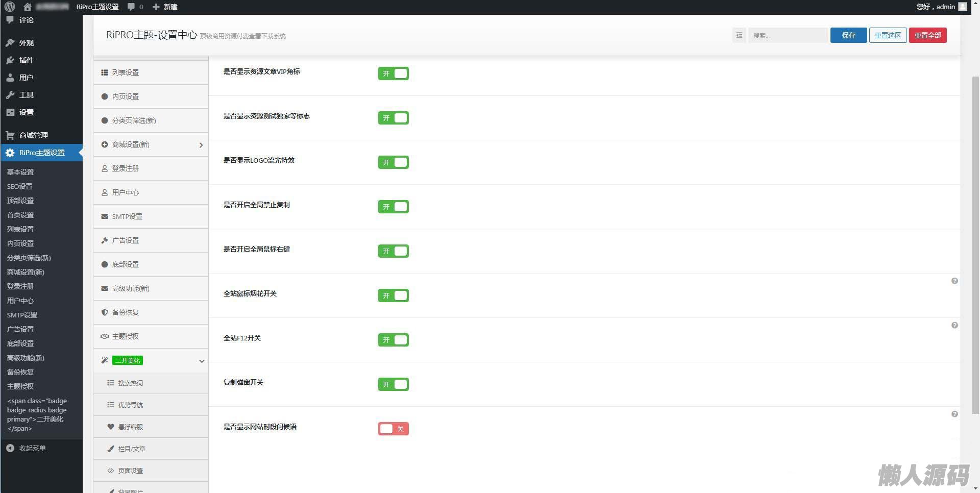Viewport: 980px width, 493px height.
Task: Click the 重置选区 button
Action: click(888, 35)
